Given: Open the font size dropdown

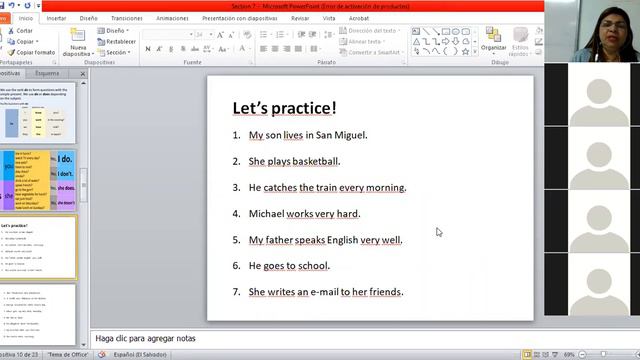Looking at the screenshot, I should (211, 35).
